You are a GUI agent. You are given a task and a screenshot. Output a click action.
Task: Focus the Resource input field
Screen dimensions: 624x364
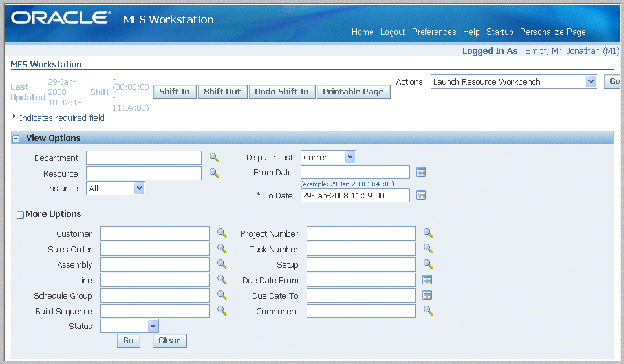click(144, 173)
